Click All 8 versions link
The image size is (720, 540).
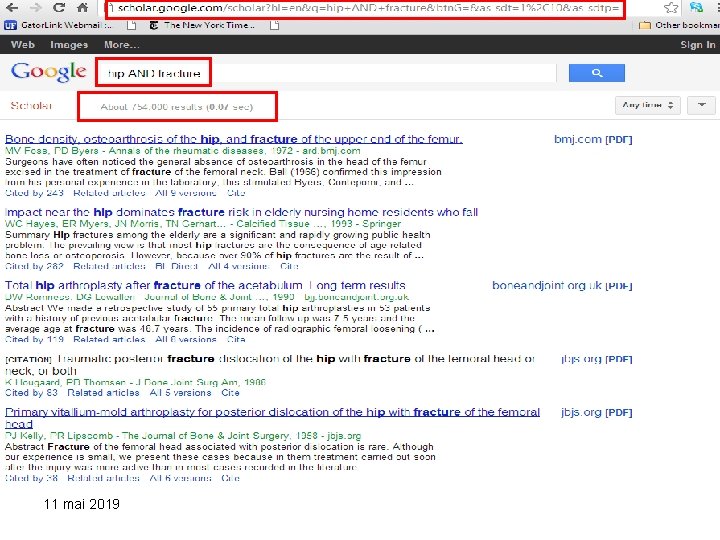[x=186, y=339]
